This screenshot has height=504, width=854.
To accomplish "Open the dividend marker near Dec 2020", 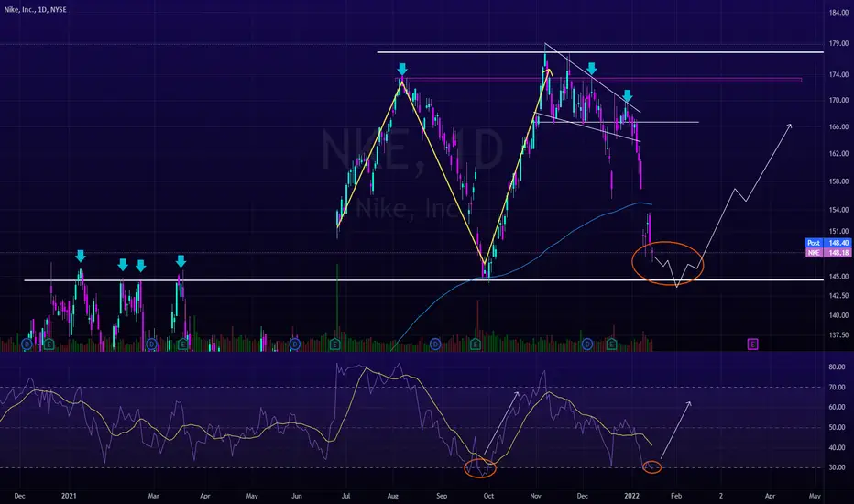I will [27, 345].
